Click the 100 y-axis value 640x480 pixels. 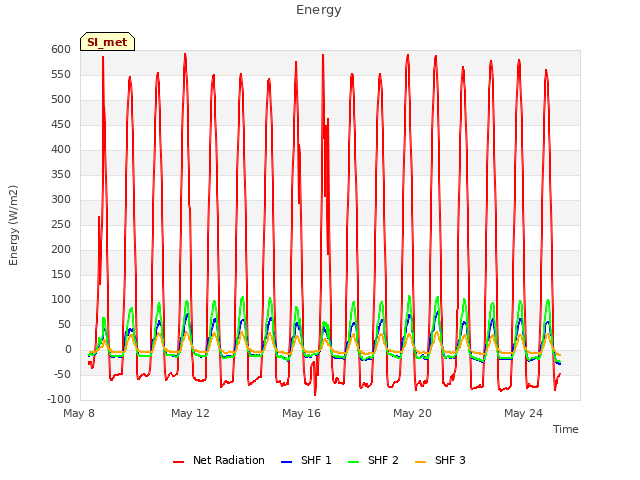(61, 300)
